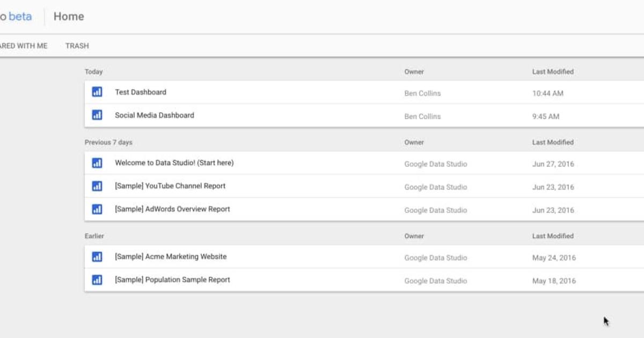
Task: Collapse the Today section
Action: click(94, 71)
